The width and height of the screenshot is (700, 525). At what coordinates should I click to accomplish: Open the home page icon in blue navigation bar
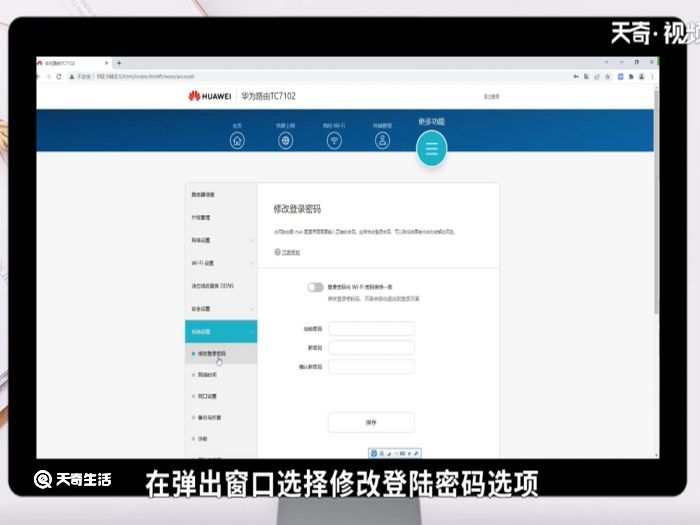tap(237, 141)
